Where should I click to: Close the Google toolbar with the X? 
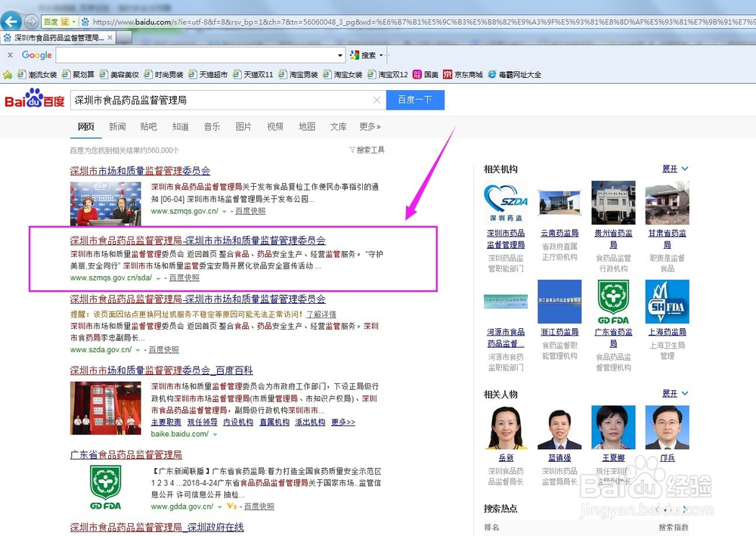pyautogui.click(x=10, y=55)
